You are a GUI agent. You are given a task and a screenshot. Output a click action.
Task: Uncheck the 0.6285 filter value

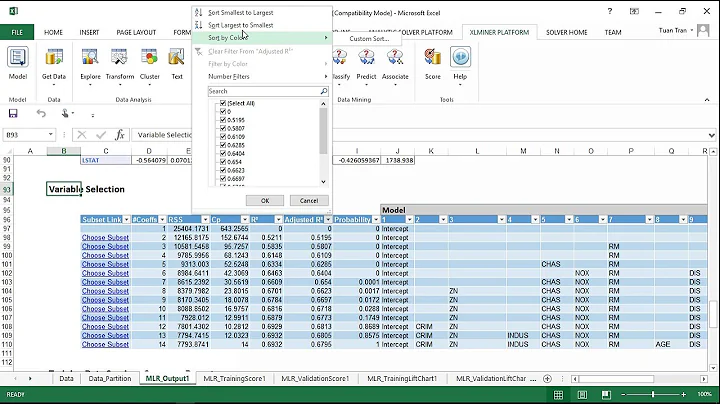pos(223,145)
